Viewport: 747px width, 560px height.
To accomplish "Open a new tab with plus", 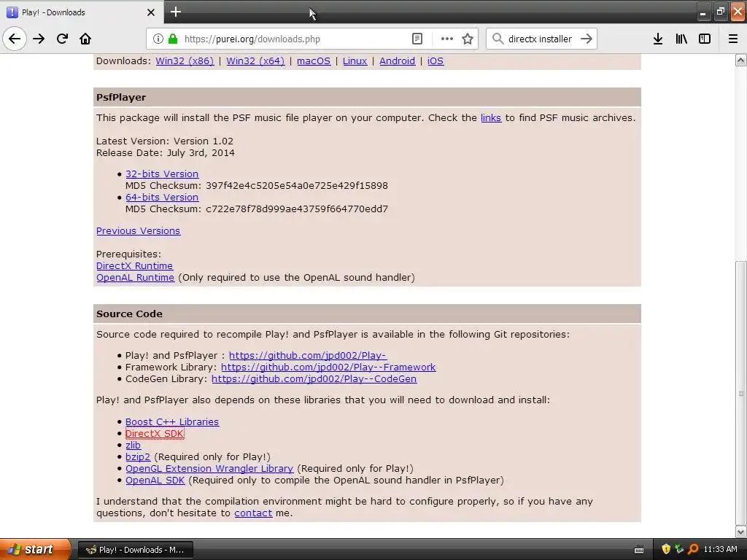I will click(175, 12).
